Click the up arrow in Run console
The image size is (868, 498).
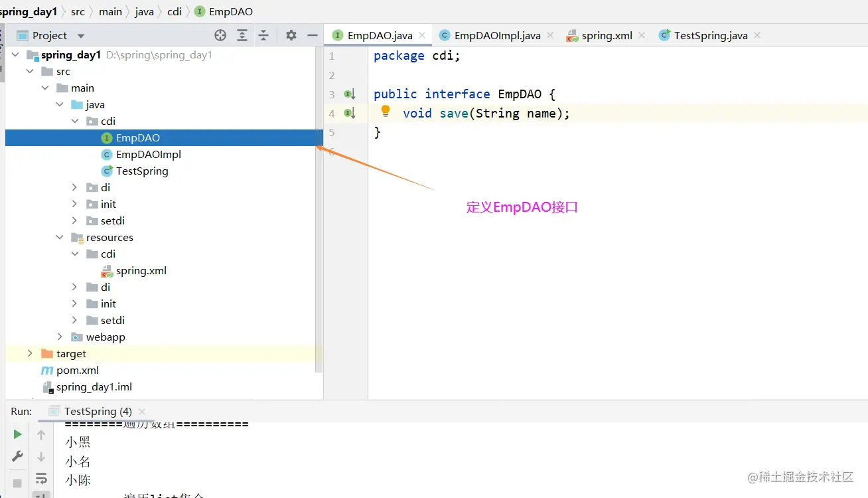[41, 435]
